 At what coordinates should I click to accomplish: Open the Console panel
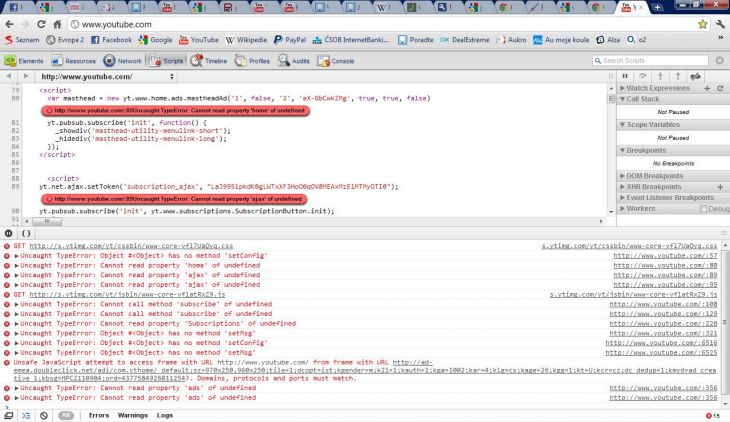tap(336, 61)
